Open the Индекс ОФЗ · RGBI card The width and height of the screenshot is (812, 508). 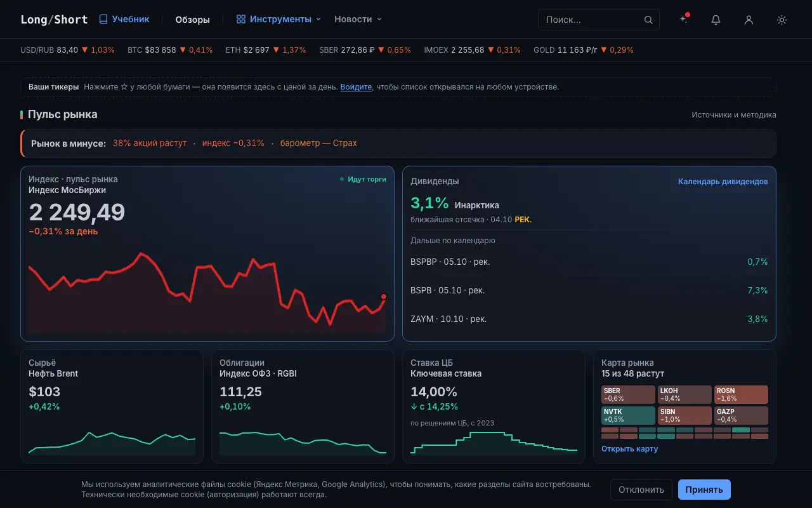pos(303,406)
